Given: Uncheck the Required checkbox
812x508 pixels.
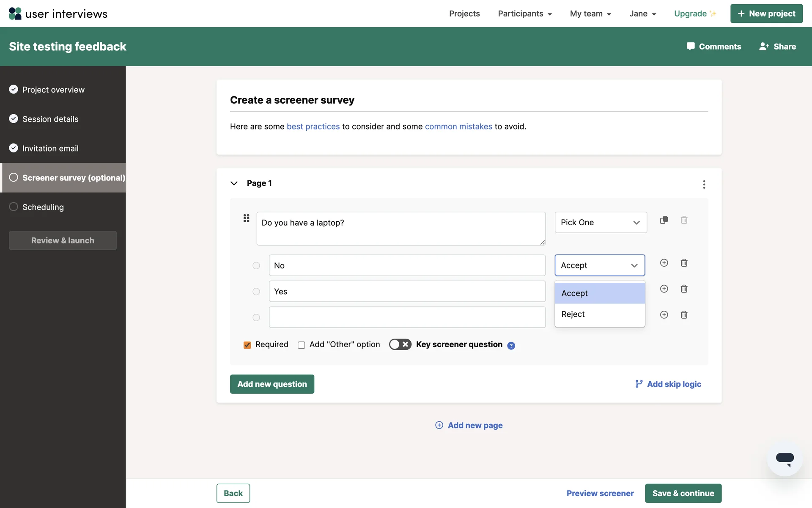Looking at the screenshot, I should pos(247,345).
